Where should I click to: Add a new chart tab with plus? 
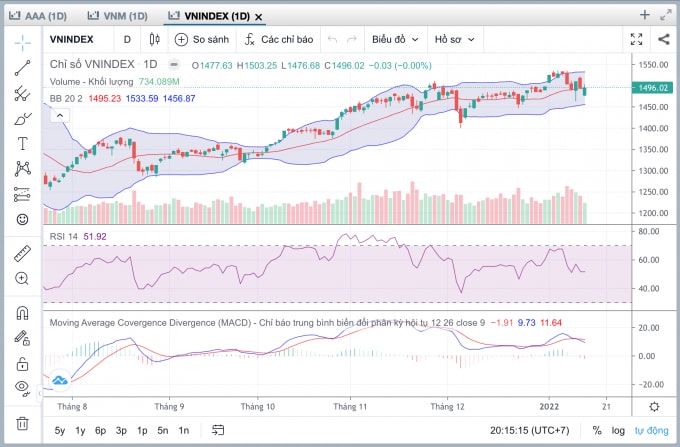(645, 15)
